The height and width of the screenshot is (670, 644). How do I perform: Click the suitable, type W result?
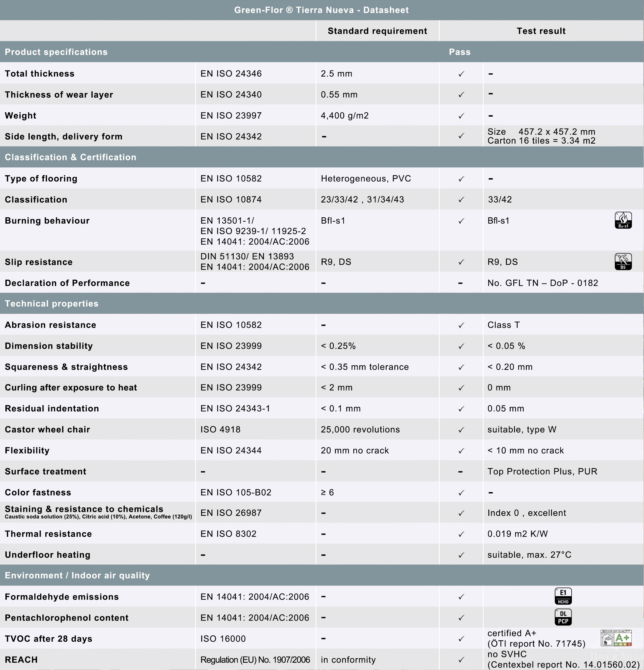coord(522,430)
